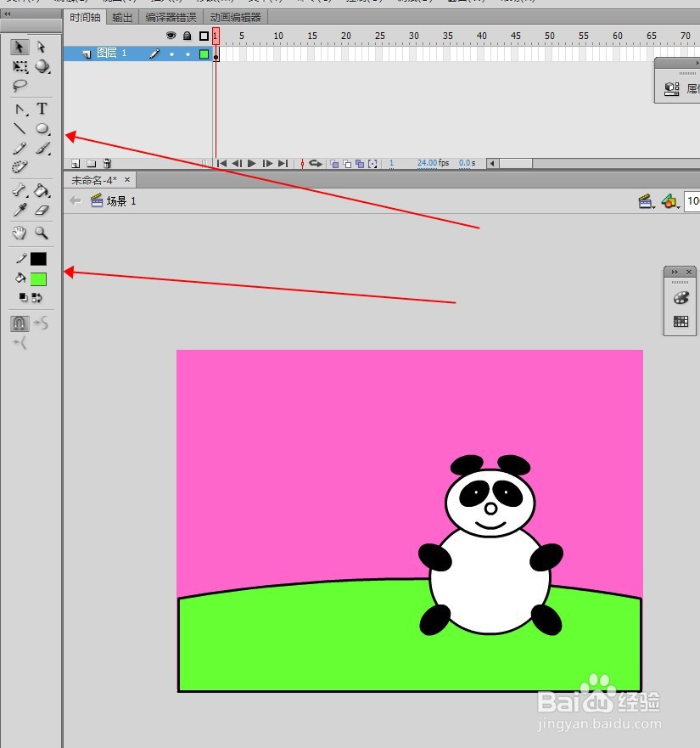Image resolution: width=700 pixels, height=748 pixels.
Task: Select the Hand tool
Action: pyautogui.click(x=19, y=233)
